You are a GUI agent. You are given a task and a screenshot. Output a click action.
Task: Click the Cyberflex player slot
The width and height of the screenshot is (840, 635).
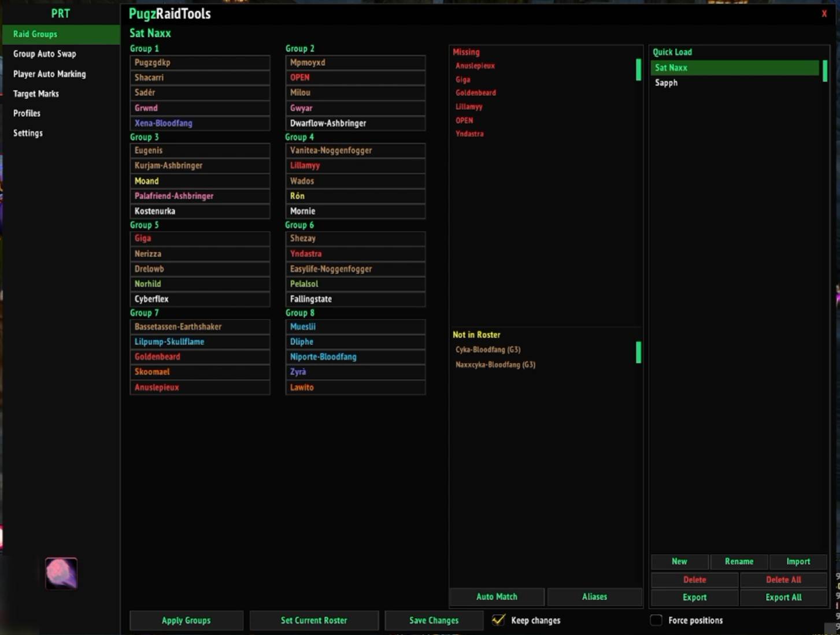click(x=200, y=299)
